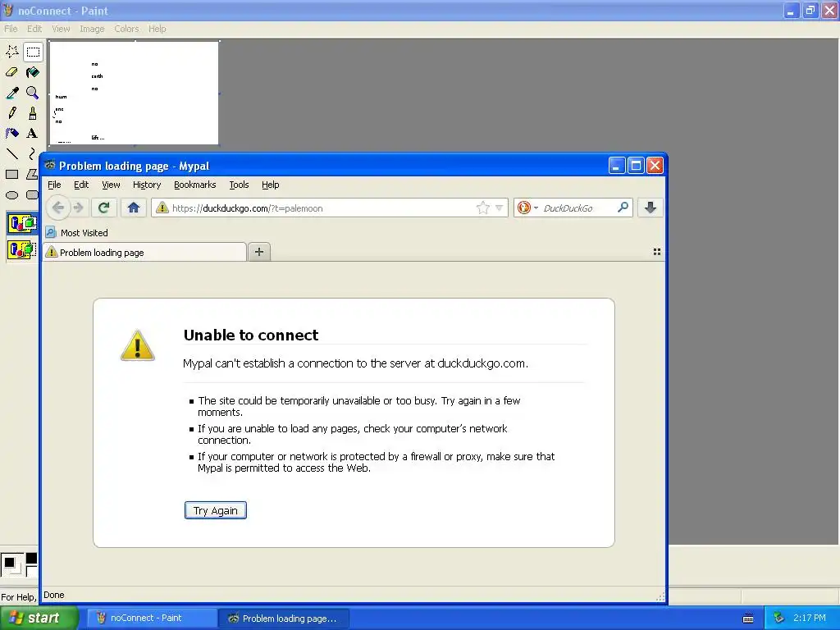
Task: Open a new tab with the plus button
Action: pyautogui.click(x=258, y=252)
